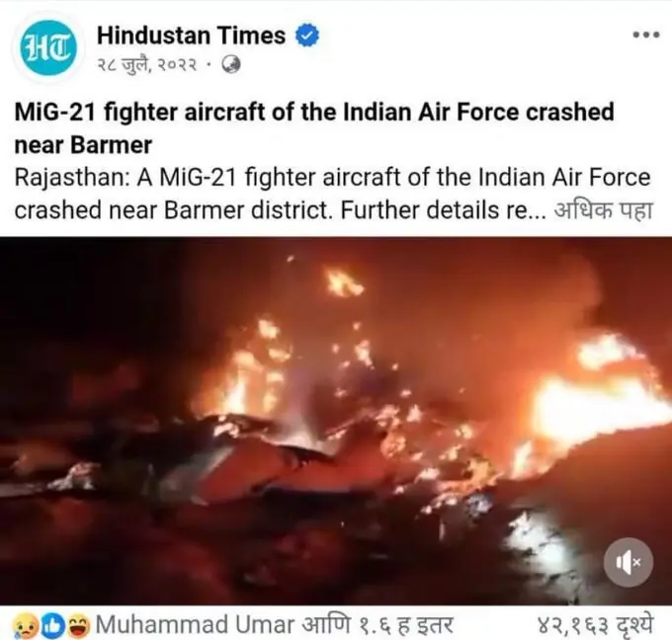Viewport: 672px width, 640px height.
Task: Unmute the video with speaker button
Action: (x=629, y=562)
